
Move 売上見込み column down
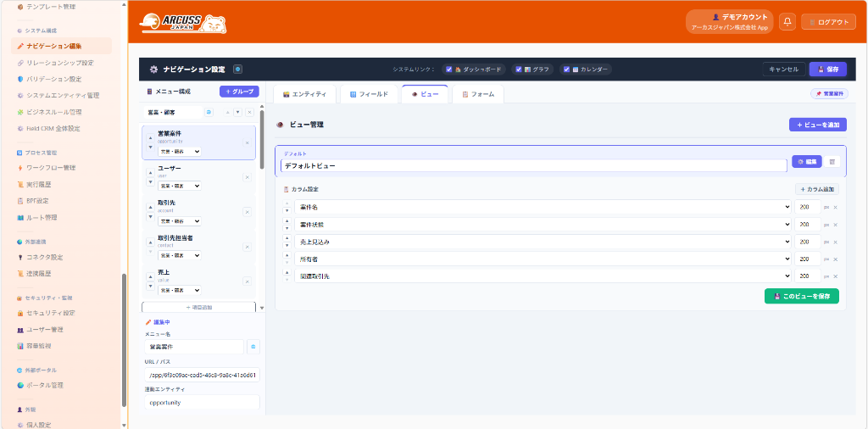[287, 245]
